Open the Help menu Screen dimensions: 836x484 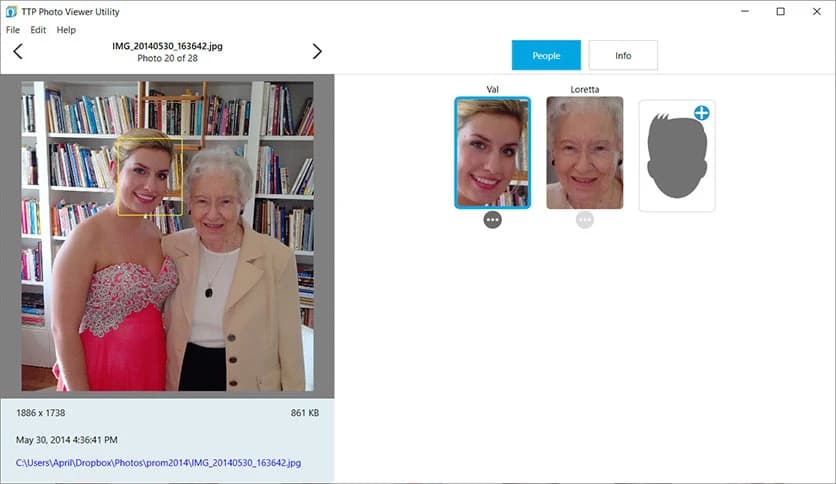66,30
